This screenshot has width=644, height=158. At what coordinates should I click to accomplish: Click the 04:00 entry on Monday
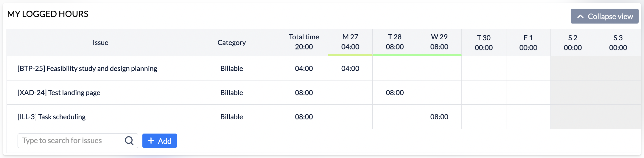[x=350, y=69]
